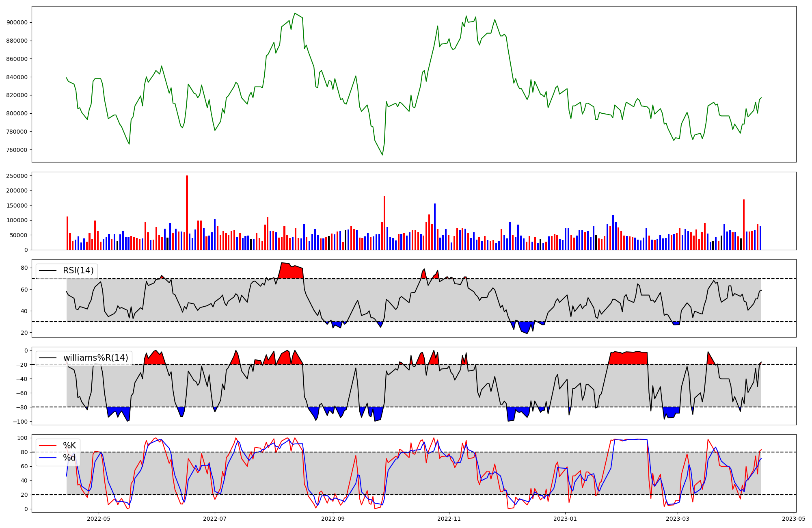Click the 150000 volume axis tick label
The width and height of the screenshot is (812, 528).
(17, 206)
